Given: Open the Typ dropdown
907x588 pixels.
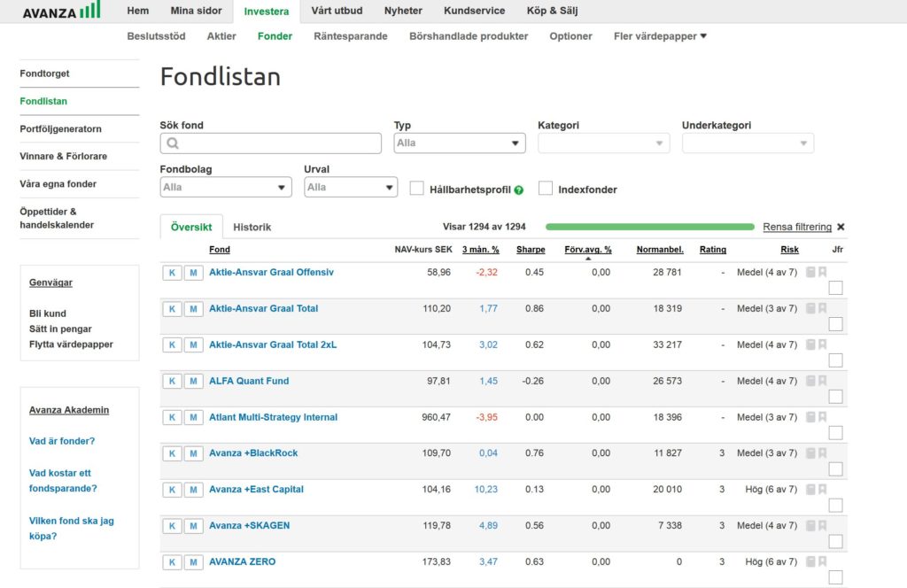Looking at the screenshot, I should pyautogui.click(x=460, y=143).
